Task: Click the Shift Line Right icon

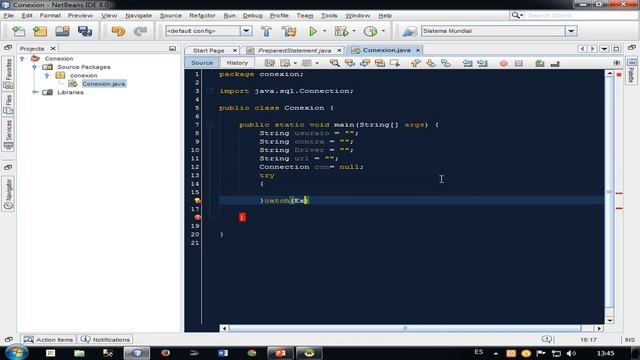Action: (482, 63)
